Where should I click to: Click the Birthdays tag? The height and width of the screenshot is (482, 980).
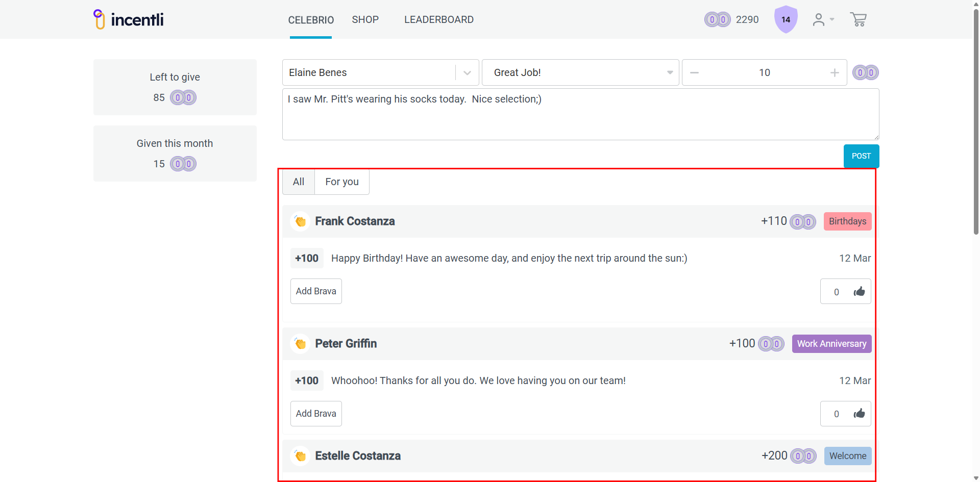[847, 221]
